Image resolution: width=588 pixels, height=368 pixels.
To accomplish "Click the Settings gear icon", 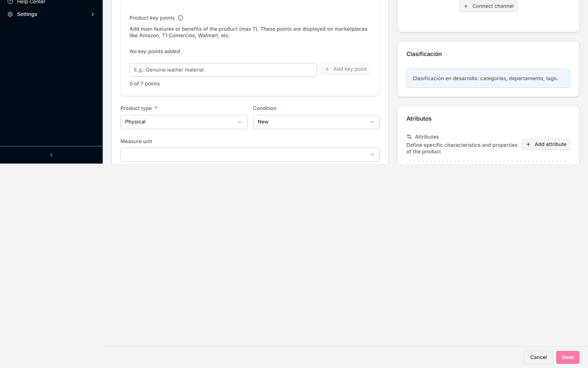I will [10, 14].
